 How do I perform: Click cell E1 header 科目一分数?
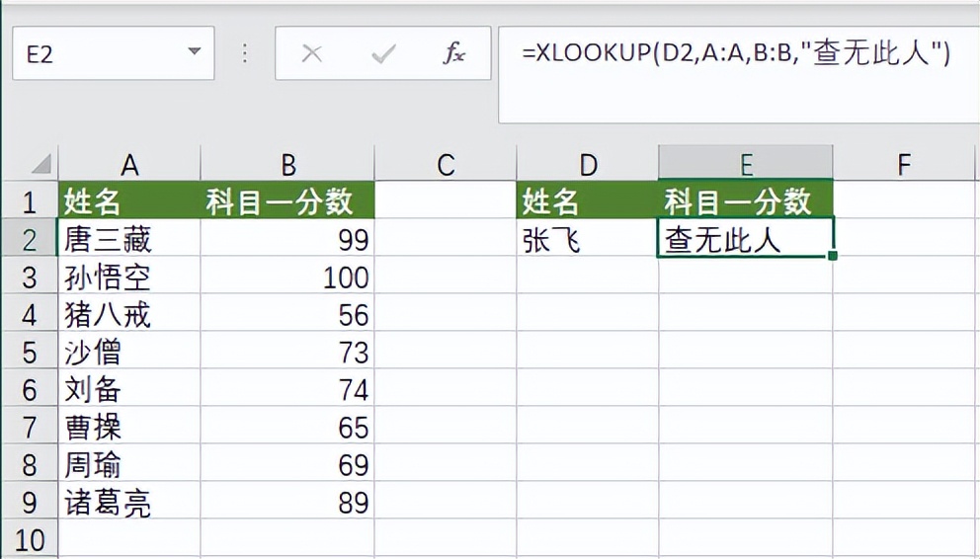[x=746, y=200]
